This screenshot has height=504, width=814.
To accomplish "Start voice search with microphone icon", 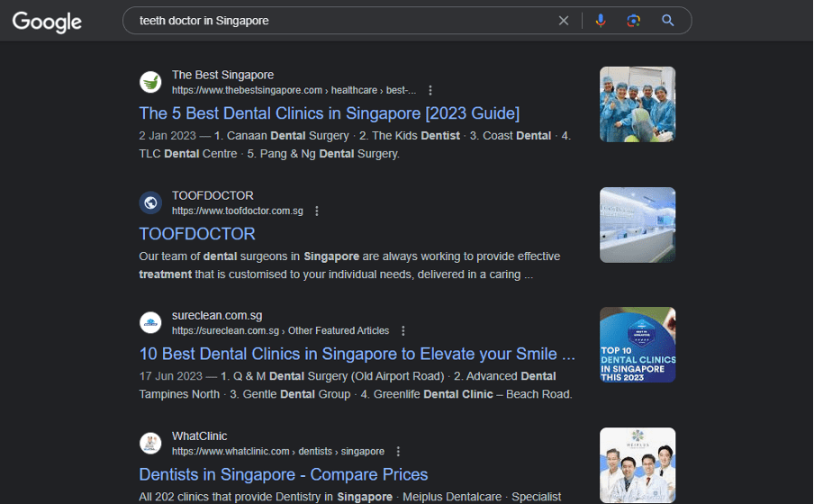I will (600, 21).
